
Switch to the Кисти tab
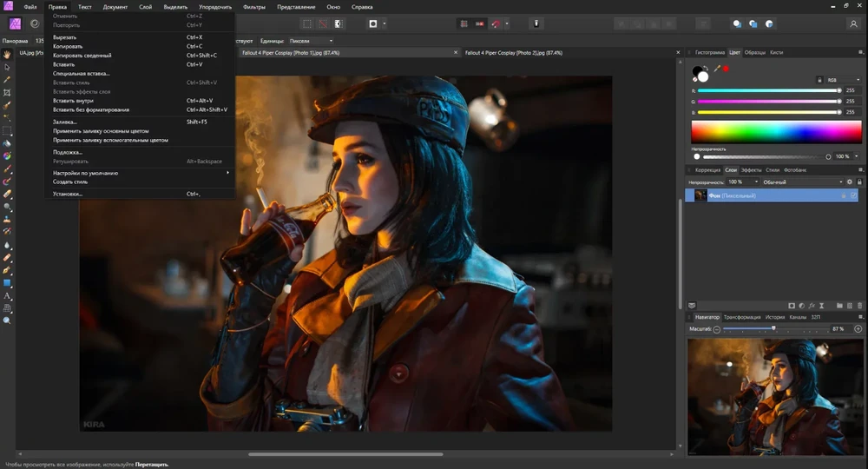[776, 52]
